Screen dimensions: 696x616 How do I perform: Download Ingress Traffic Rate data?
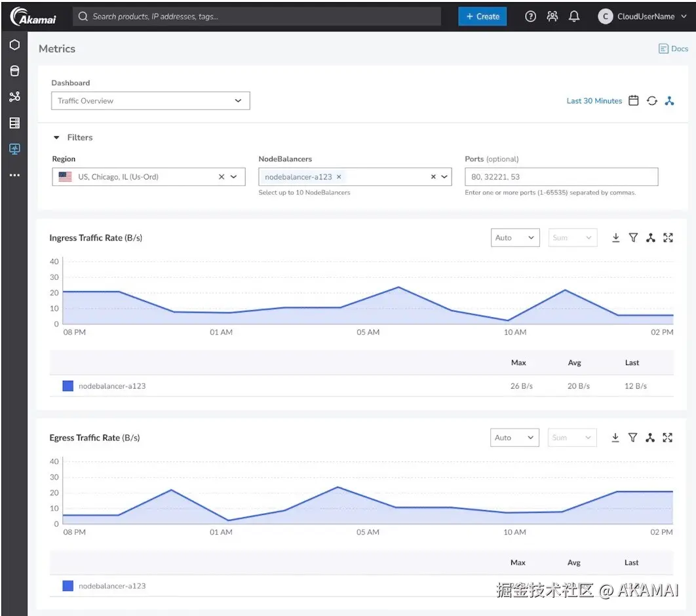[x=615, y=238]
